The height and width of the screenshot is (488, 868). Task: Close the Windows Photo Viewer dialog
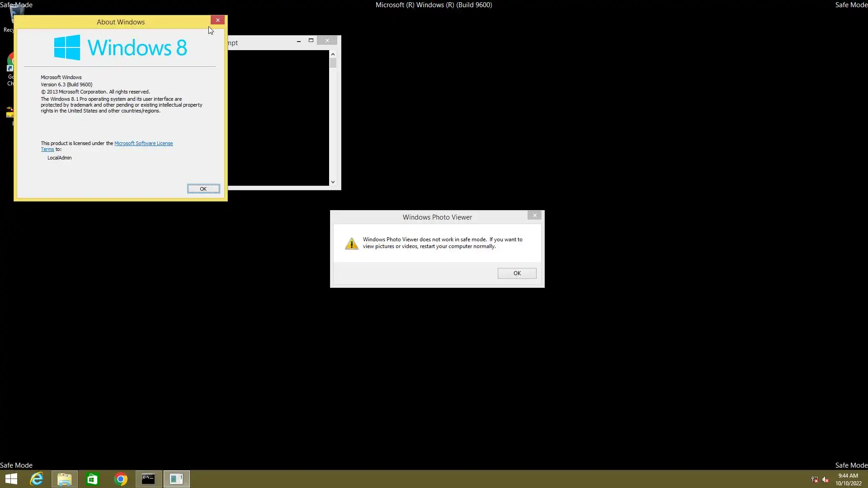534,216
